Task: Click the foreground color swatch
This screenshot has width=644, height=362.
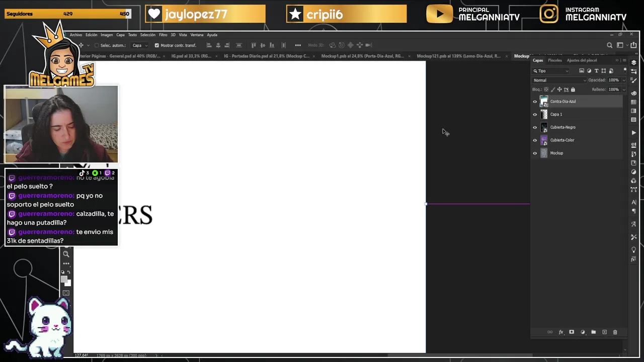Action: pos(64,279)
